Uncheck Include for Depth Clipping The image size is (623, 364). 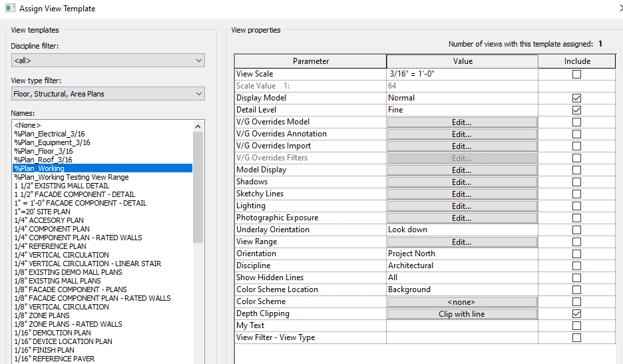[x=576, y=313]
